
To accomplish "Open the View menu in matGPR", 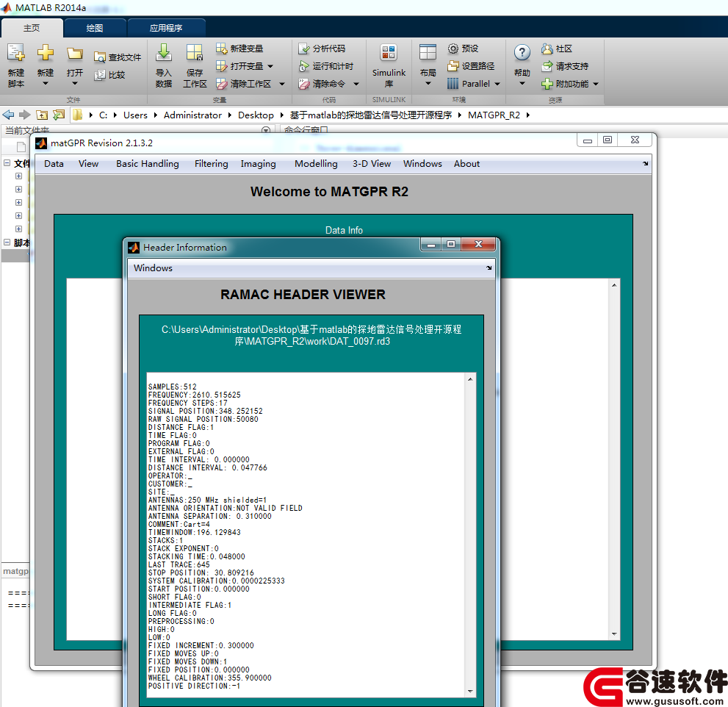I will [88, 163].
